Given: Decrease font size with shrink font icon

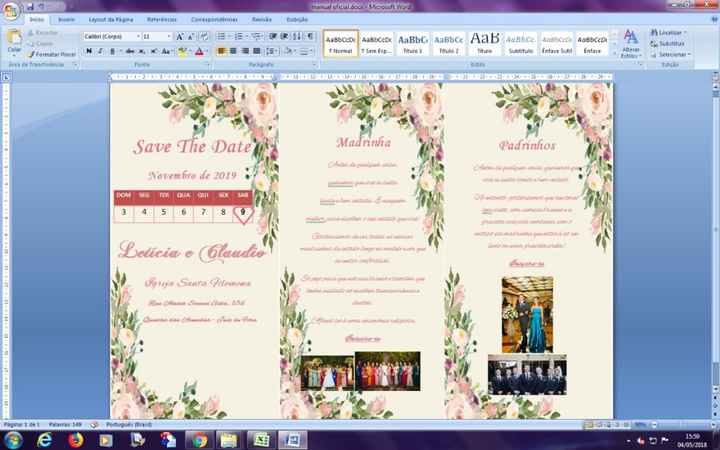Looking at the screenshot, I should tap(191, 36).
